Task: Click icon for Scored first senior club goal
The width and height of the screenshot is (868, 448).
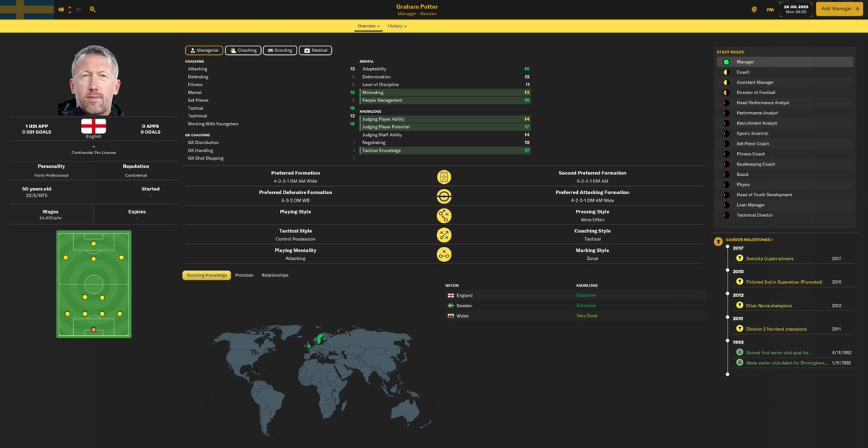Action: (x=739, y=352)
